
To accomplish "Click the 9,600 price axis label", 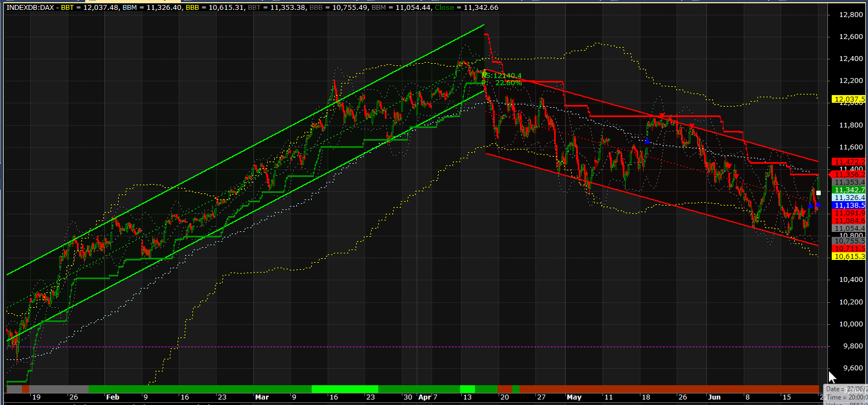I will pos(853,368).
